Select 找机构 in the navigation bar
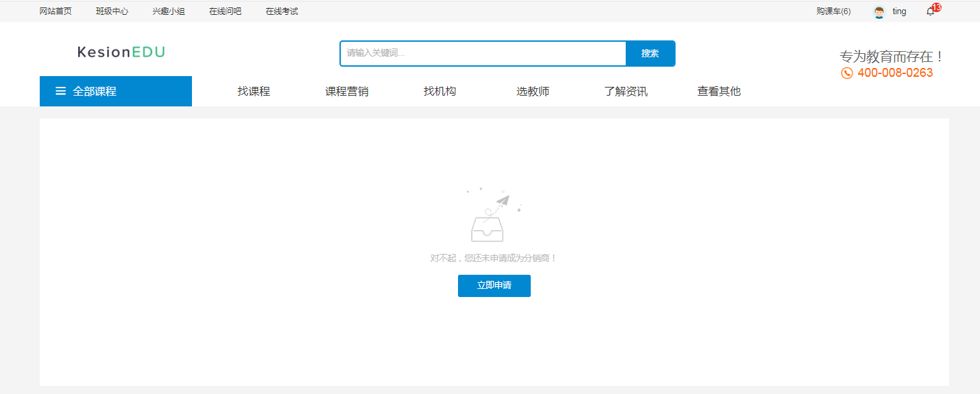The image size is (980, 394). point(440,92)
